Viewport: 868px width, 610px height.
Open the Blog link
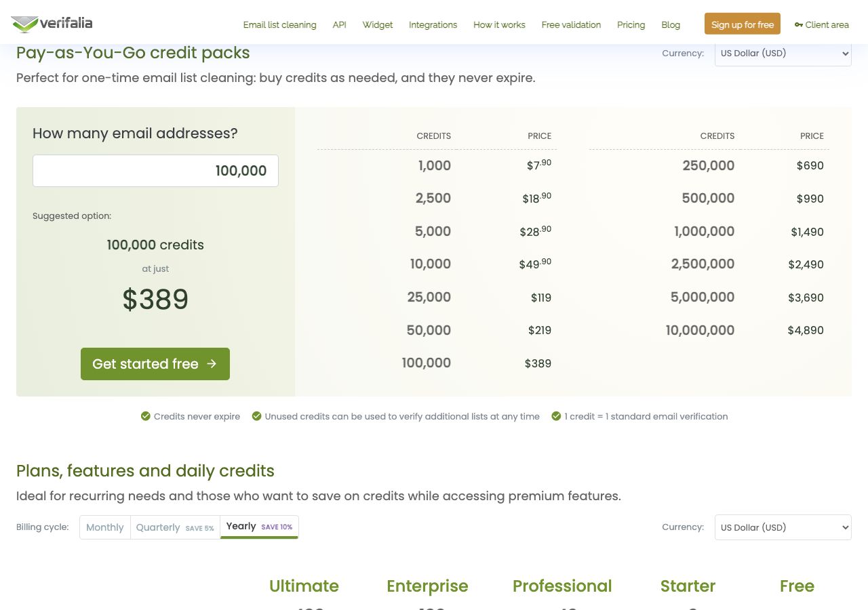(671, 24)
